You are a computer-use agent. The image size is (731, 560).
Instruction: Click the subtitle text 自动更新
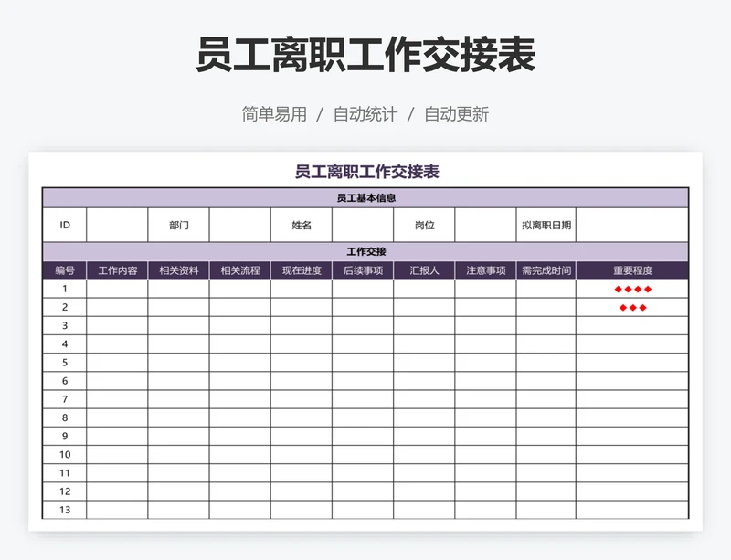pyautogui.click(x=456, y=114)
